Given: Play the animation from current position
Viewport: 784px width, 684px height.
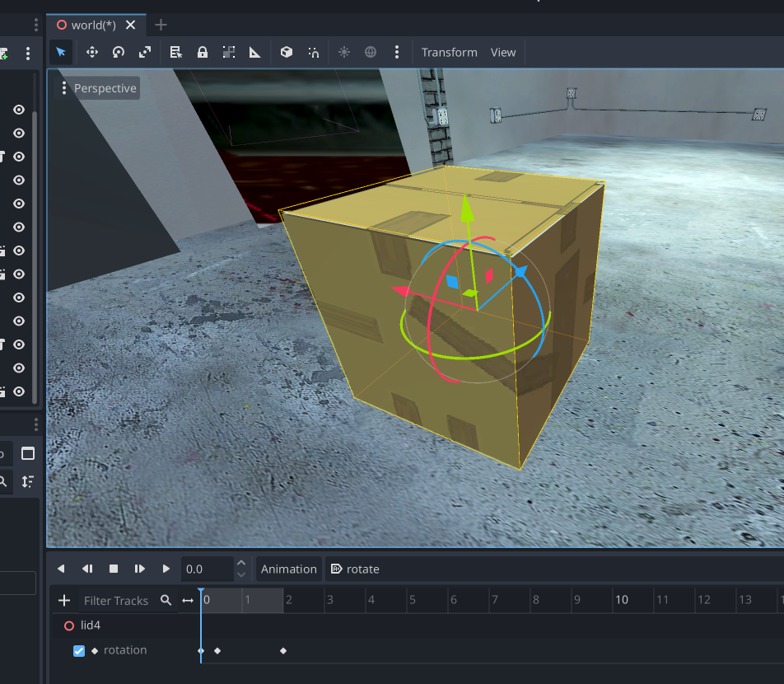Looking at the screenshot, I should tap(166, 569).
